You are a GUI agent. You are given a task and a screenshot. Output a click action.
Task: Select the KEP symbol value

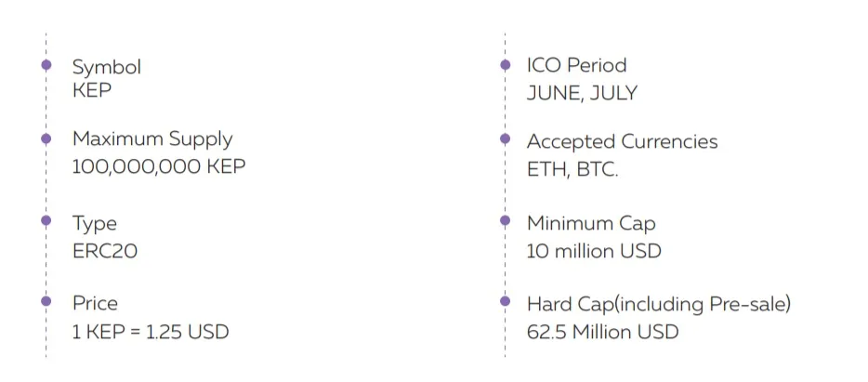tap(92, 90)
